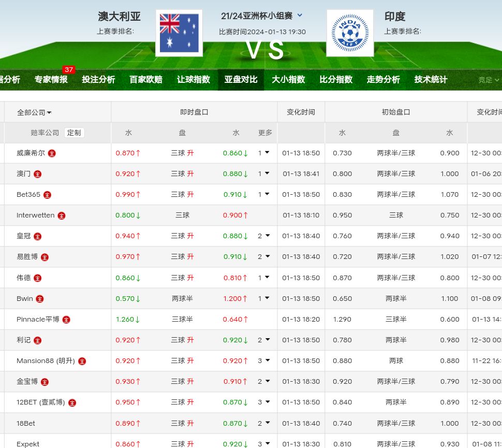
Task: Click the red 主 icon beside 12BET (壹貳博)
Action: click(72, 402)
